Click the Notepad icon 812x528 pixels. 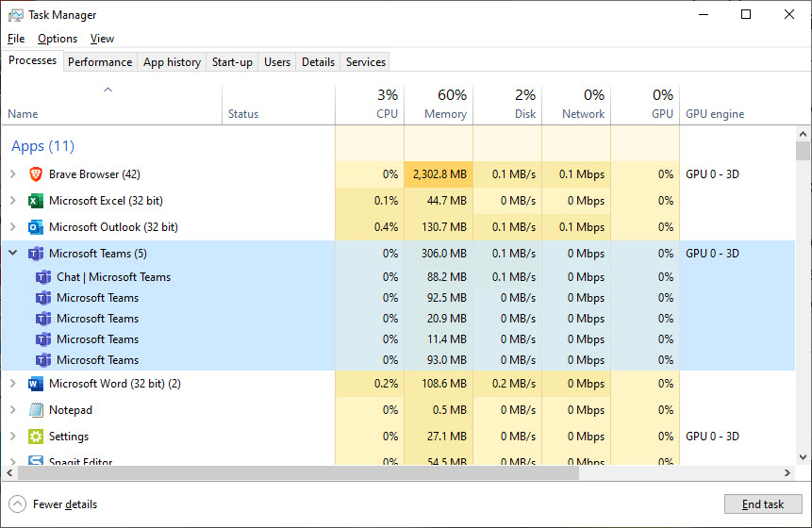[36, 410]
